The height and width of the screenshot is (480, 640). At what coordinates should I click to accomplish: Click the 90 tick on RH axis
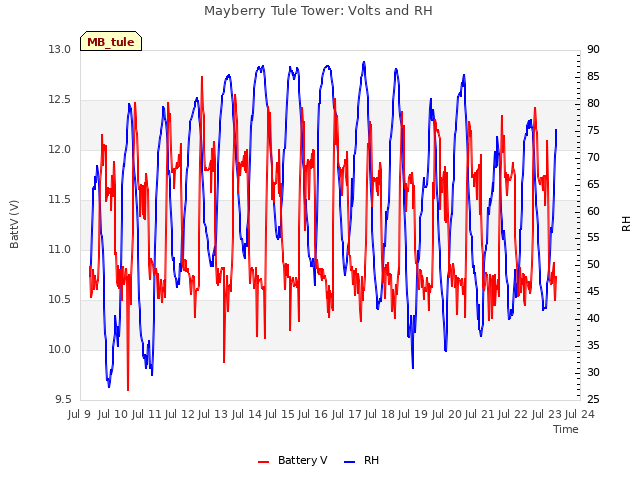593,49
